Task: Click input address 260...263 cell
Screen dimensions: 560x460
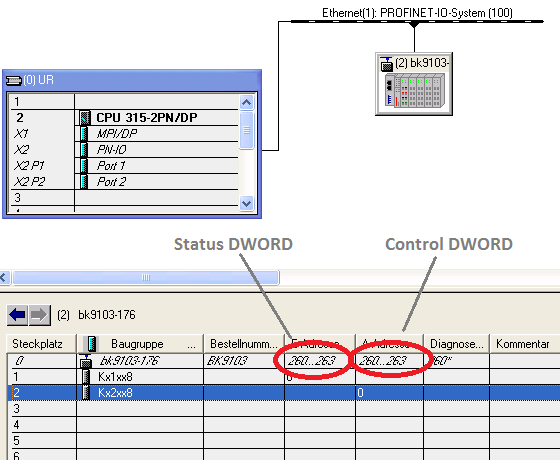Action: tap(320, 361)
